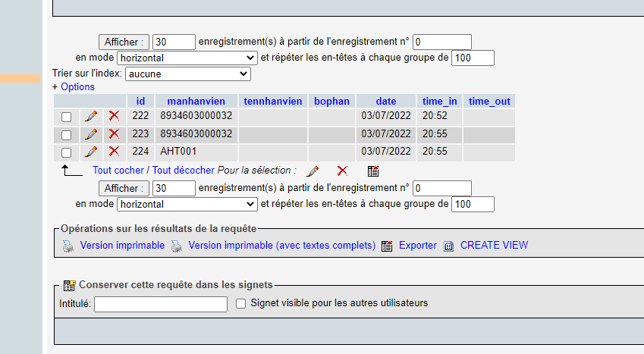
Task: Click the bulk delete X for selected rows
Action: (342, 171)
